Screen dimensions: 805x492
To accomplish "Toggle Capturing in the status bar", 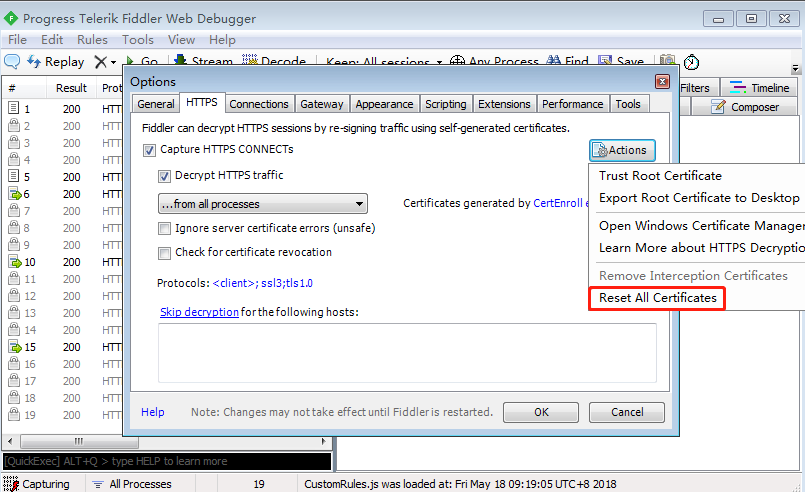I will (37, 484).
